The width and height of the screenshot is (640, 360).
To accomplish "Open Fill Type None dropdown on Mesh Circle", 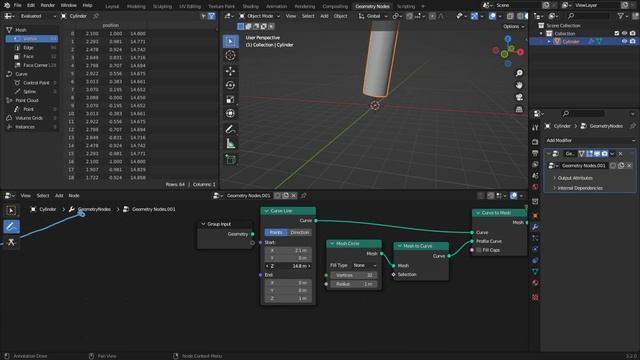I will click(364, 265).
